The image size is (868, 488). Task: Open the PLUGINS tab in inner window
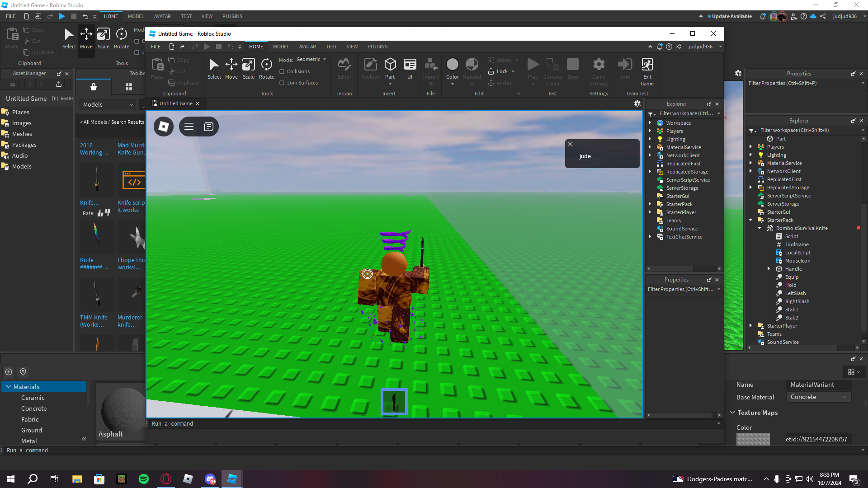(377, 47)
